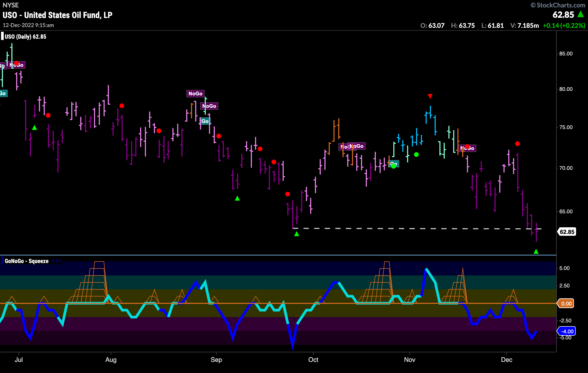The height and width of the screenshot is (373, 588).
Task: Click the dashed support line near 63
Action: (417, 228)
